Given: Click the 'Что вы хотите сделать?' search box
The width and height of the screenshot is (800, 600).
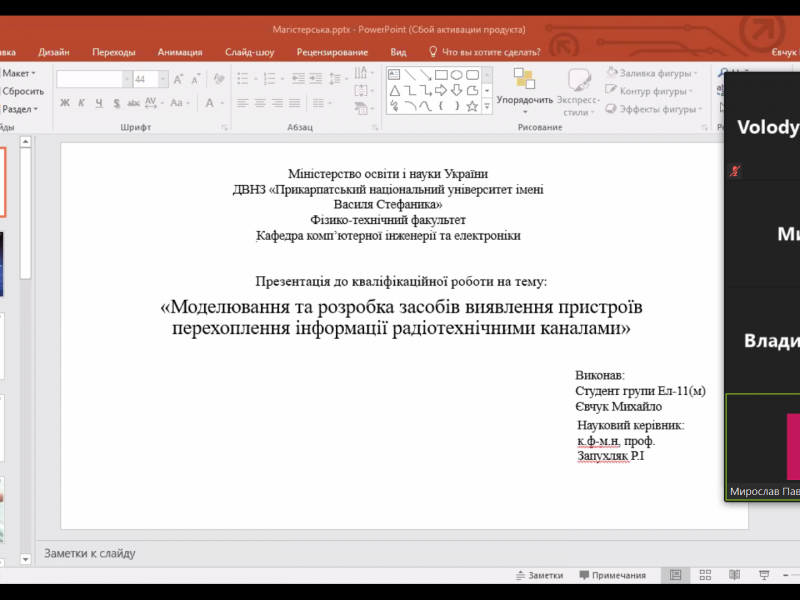Looking at the screenshot, I should click(490, 52).
